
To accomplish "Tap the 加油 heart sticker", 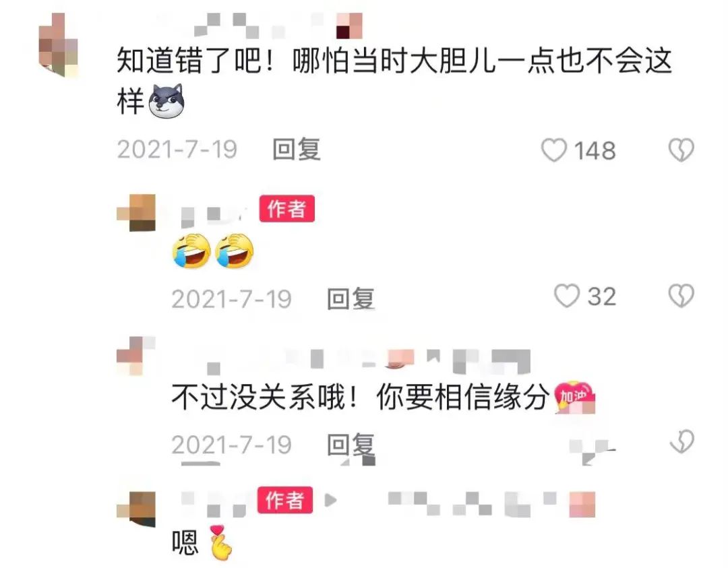I will [x=575, y=397].
